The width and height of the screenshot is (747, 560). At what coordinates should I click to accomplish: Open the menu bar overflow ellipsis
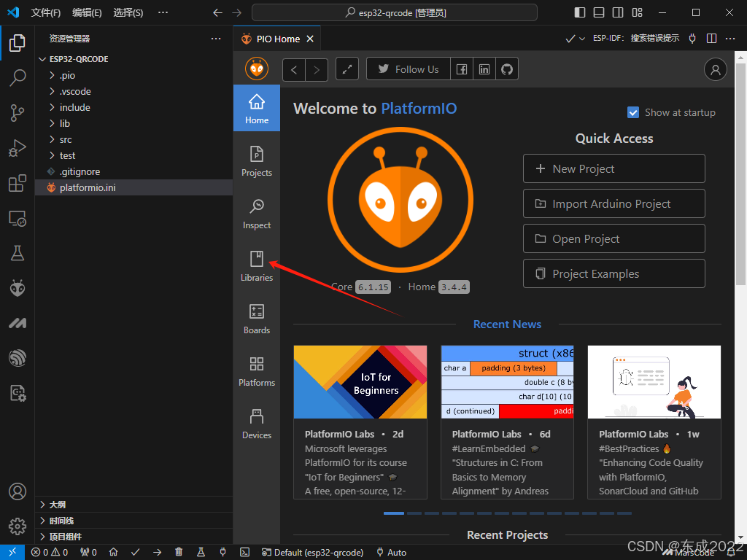pyautogui.click(x=163, y=13)
